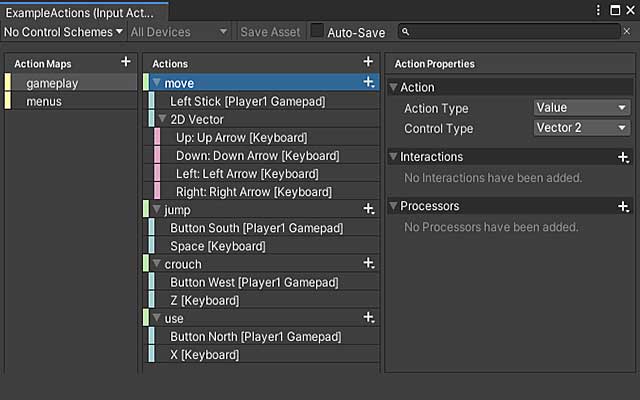The height and width of the screenshot is (400, 640).
Task: Click the search magnifier icon
Action: pos(405,31)
